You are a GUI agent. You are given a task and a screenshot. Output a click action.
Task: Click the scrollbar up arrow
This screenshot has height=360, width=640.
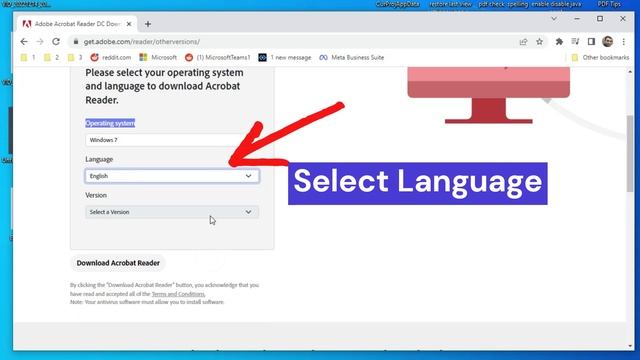click(630, 72)
